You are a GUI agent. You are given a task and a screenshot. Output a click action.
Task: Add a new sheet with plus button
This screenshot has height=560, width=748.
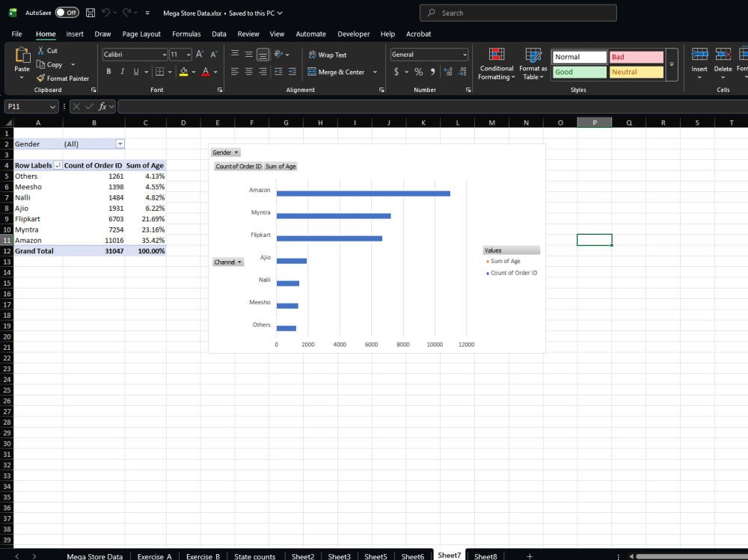coord(530,556)
